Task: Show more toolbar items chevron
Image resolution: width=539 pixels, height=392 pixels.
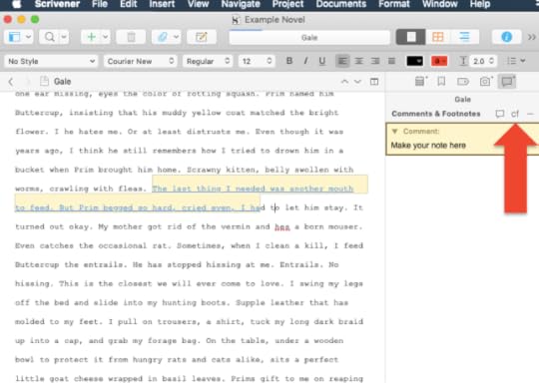Action: 532,37
